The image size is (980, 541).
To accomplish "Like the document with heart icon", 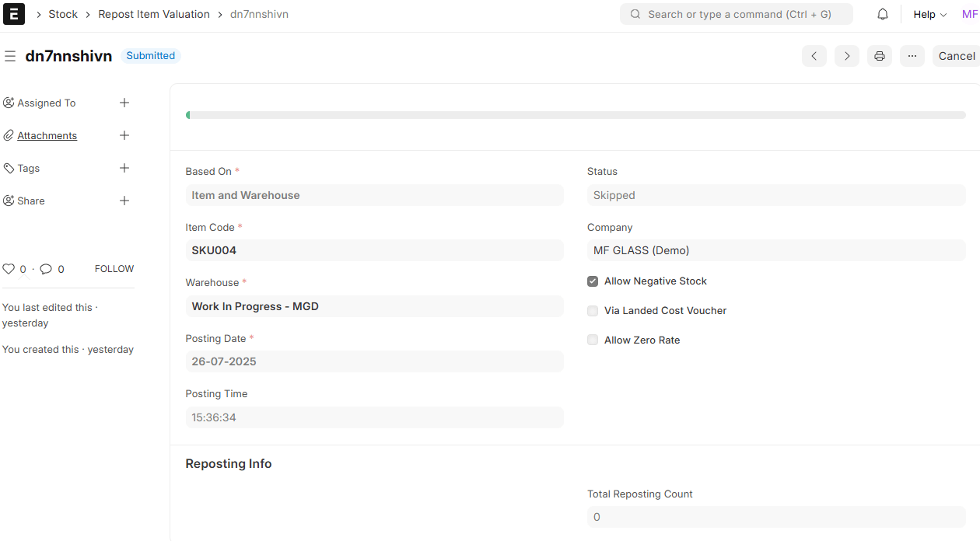I will pyautogui.click(x=9, y=269).
